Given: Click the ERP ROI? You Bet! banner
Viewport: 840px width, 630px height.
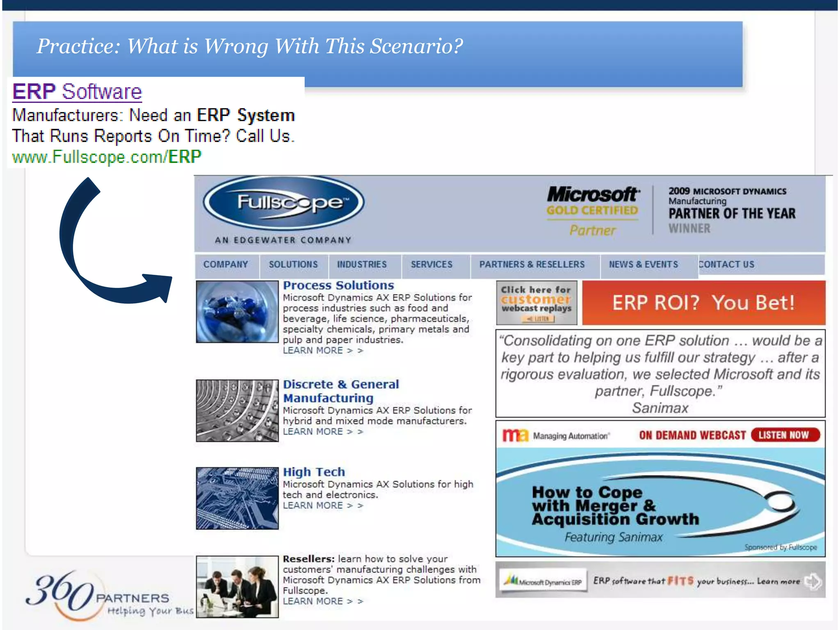Looking at the screenshot, I should (704, 303).
